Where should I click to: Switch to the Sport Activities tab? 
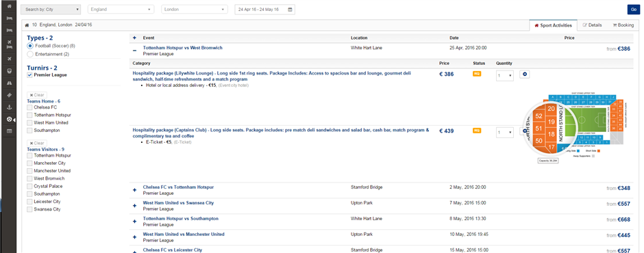click(x=554, y=25)
